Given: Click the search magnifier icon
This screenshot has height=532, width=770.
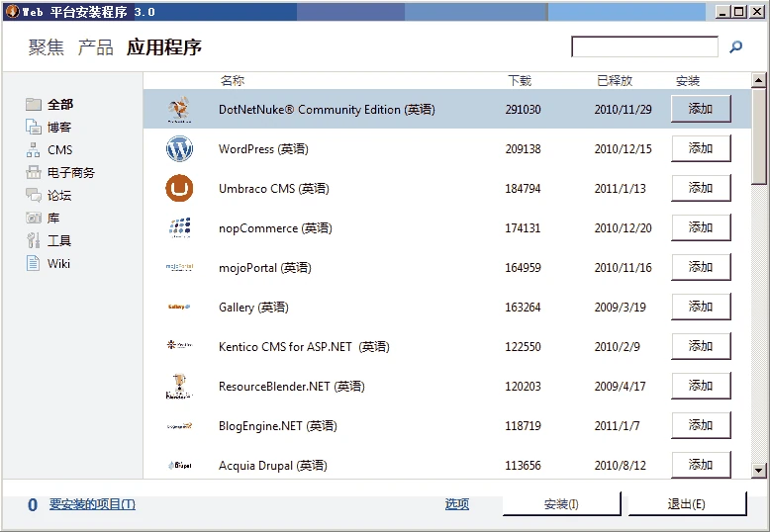Looking at the screenshot, I should [x=735, y=46].
